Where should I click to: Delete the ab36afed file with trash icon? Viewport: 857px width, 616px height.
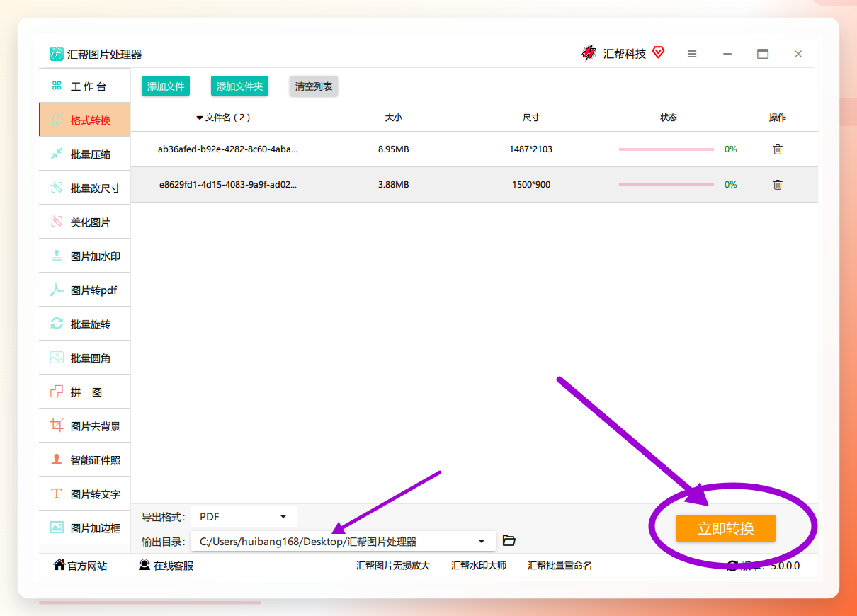(x=778, y=149)
